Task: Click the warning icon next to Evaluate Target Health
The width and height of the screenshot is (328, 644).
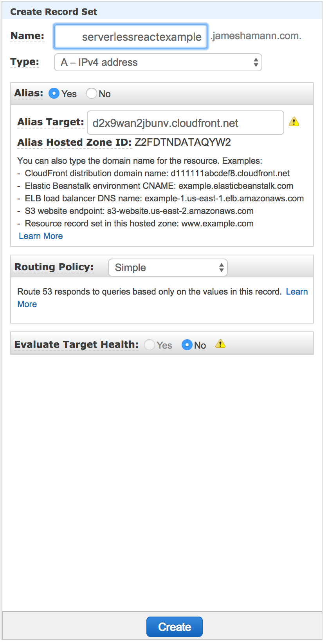Action: [x=220, y=344]
